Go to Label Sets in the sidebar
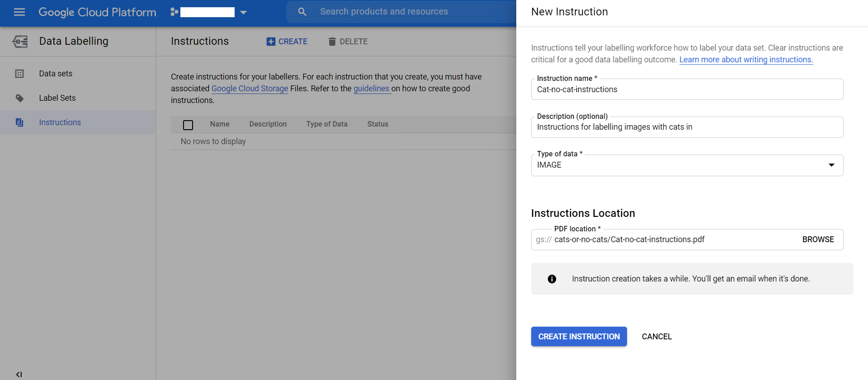 pyautogui.click(x=57, y=98)
